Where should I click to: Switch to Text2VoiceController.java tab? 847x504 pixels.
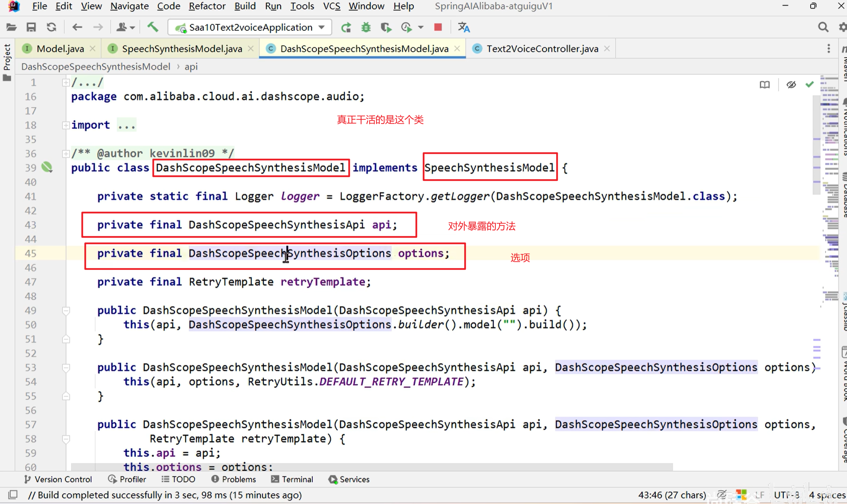coord(542,49)
